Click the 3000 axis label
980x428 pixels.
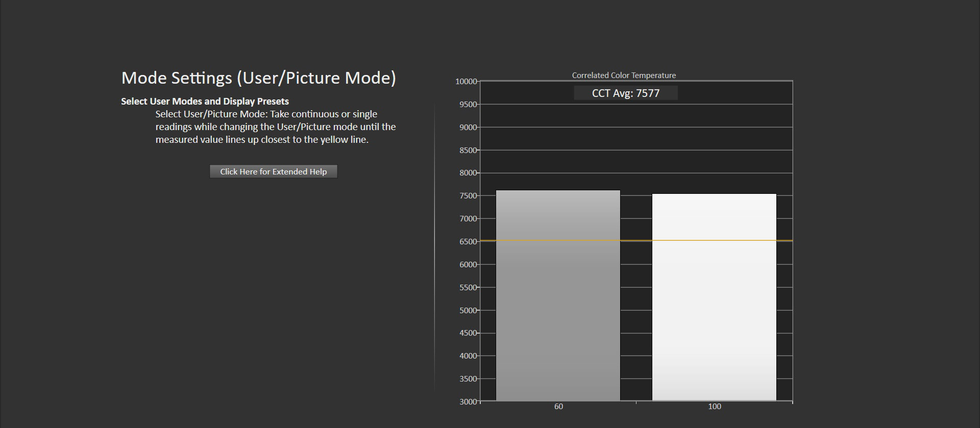[x=468, y=402]
